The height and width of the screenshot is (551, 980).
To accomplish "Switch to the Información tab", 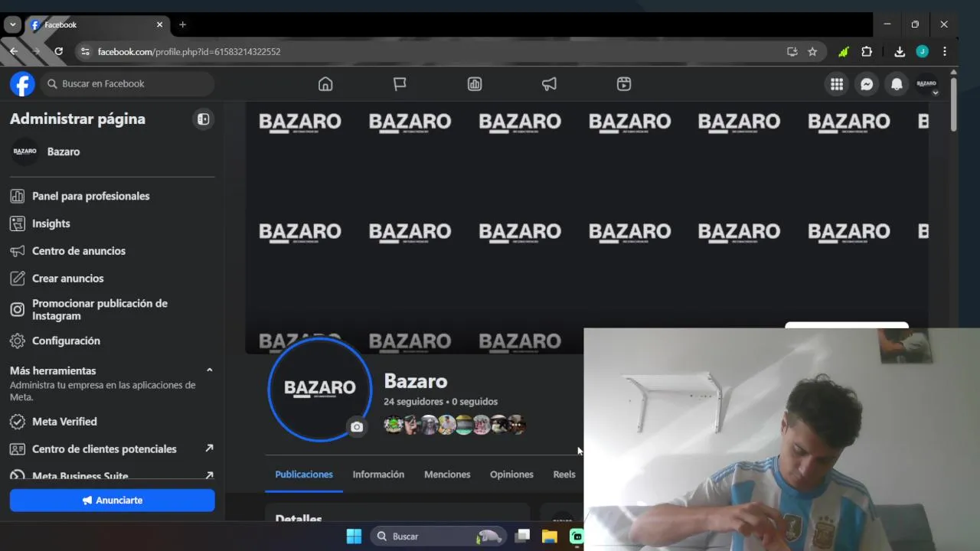I will (x=378, y=474).
